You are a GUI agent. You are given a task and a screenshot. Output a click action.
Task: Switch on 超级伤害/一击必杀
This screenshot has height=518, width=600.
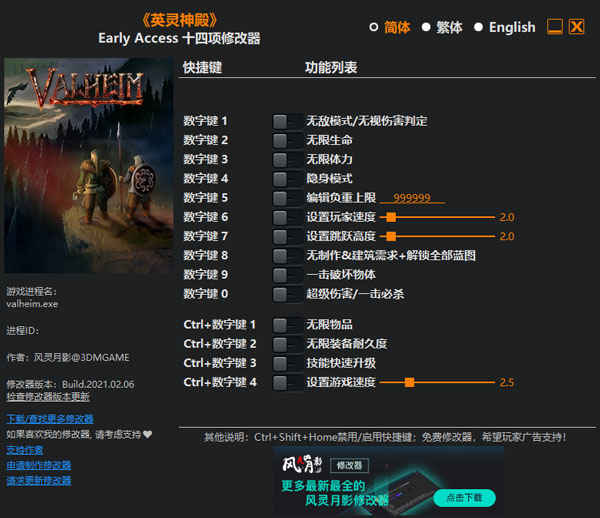pyautogui.click(x=287, y=294)
